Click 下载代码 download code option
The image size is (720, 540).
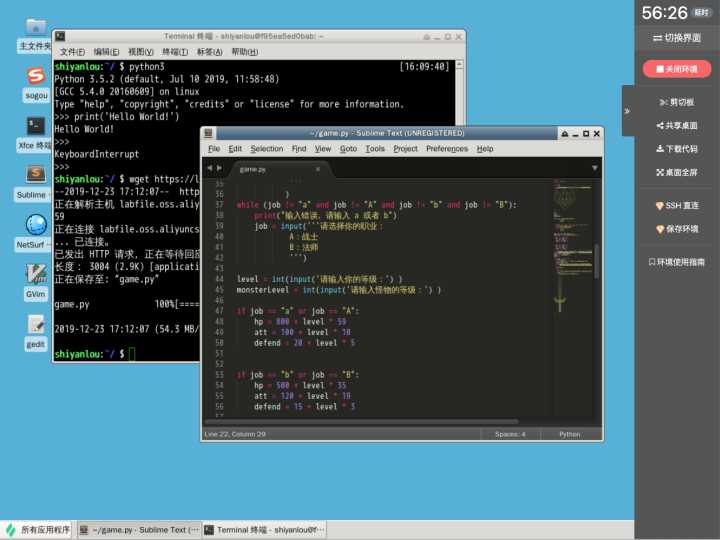tap(677, 149)
